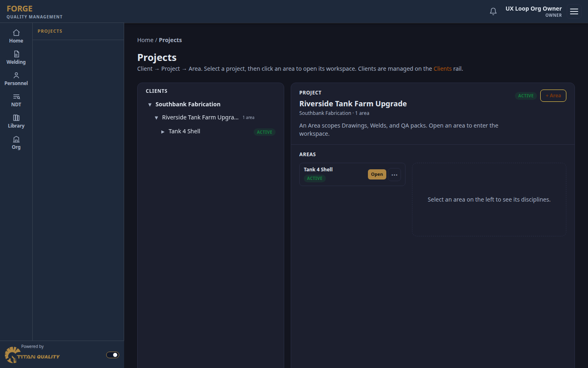Click the ACTIVE badge beside + Area
Screen dimensions: 588x368
click(526, 96)
